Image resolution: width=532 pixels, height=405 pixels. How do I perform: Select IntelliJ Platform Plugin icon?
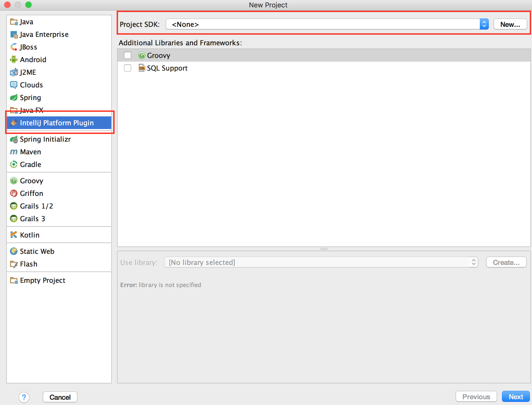(14, 123)
